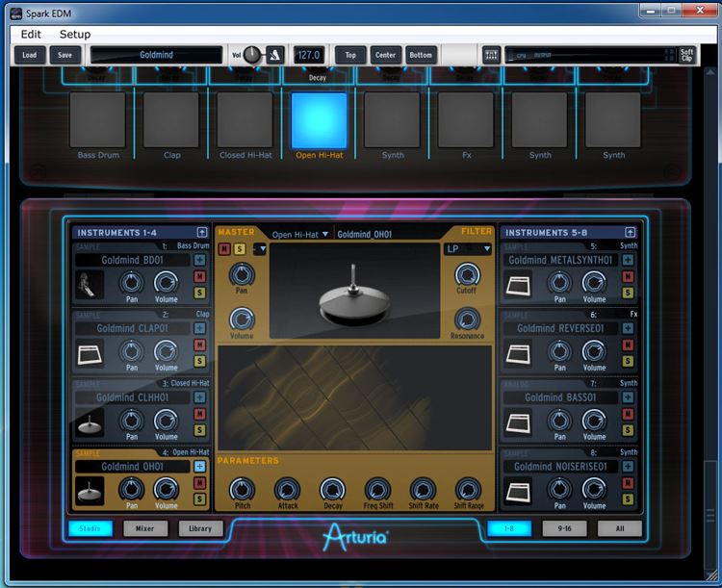
Task: Click the Goldmind_REVERSE01 pad thumbnail
Action: click(518, 353)
